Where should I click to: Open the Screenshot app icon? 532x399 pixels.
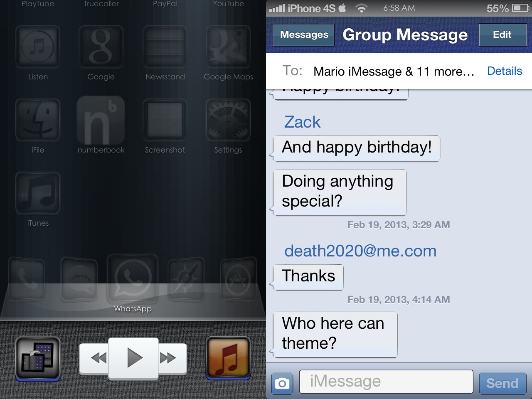click(x=165, y=120)
